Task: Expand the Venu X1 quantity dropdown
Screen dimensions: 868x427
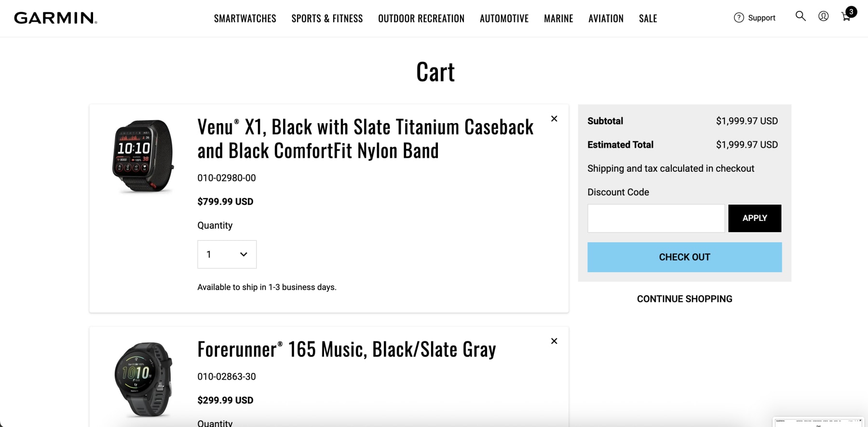Action: 227,254
